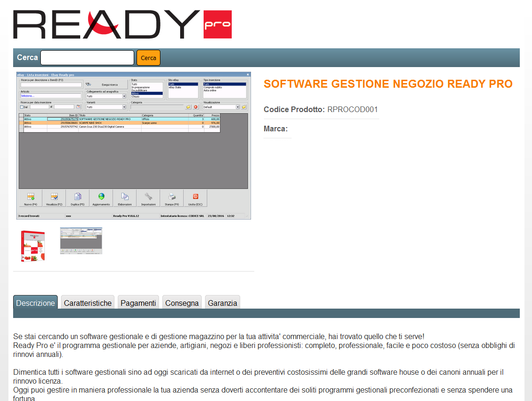Select the eBay listing screenshot thumbnail

[x=81, y=241]
